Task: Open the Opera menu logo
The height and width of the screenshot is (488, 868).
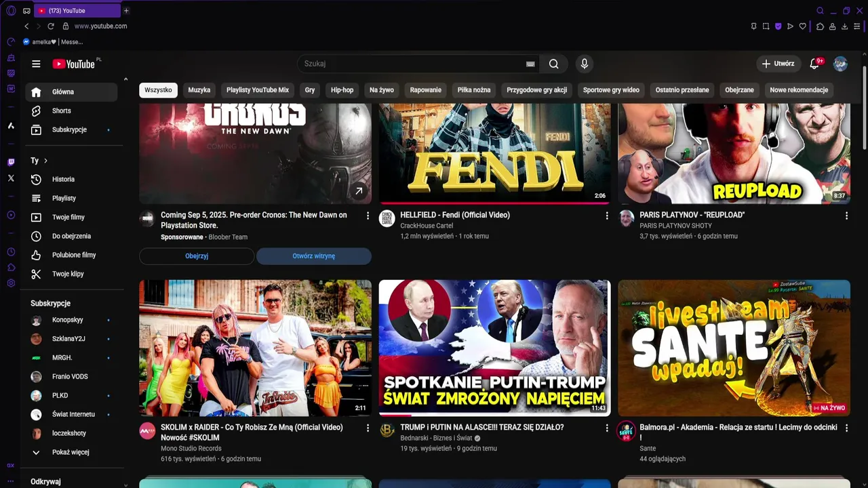Action: pos(11,10)
